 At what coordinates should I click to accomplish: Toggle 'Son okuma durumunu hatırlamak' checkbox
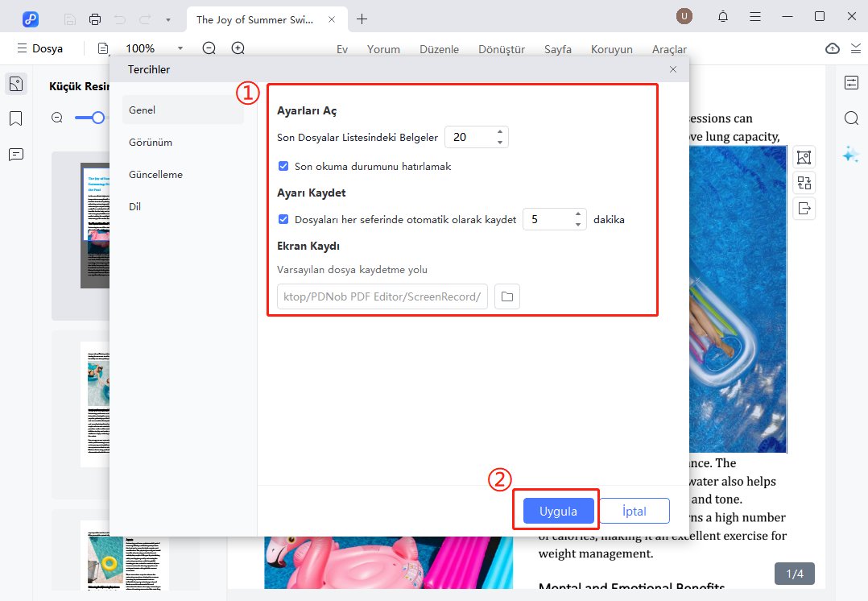283,167
